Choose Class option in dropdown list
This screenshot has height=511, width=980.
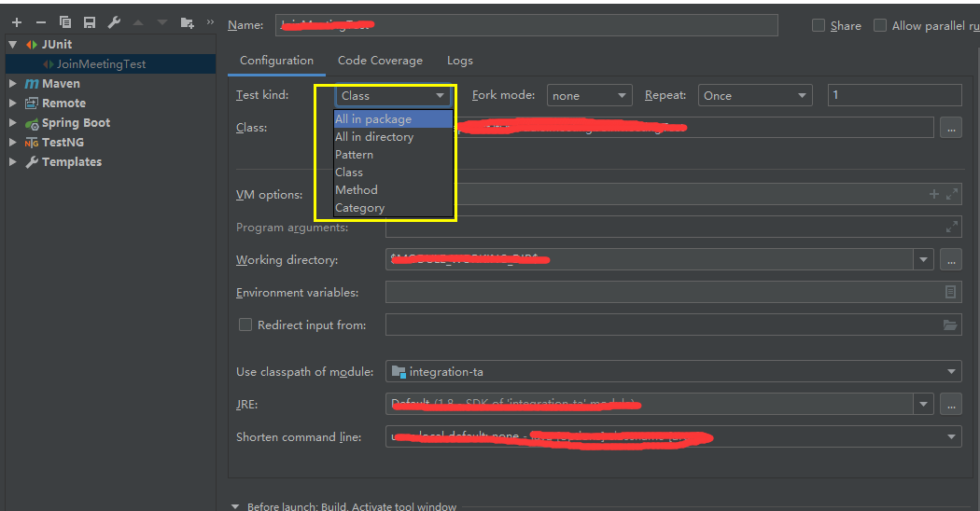tap(393, 173)
